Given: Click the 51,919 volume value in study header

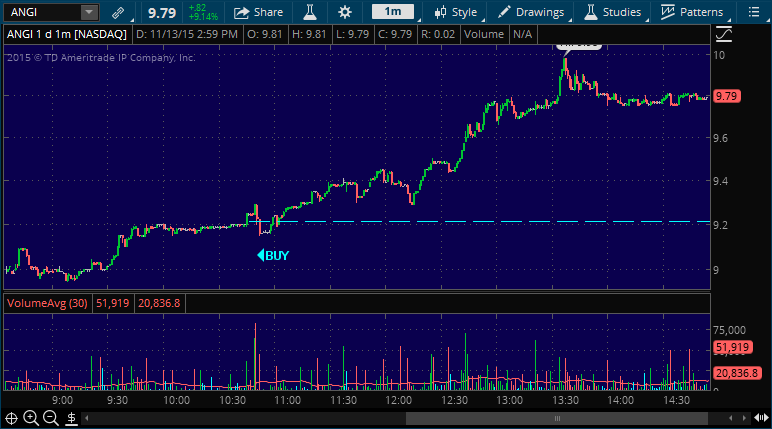Looking at the screenshot, I should tap(112, 303).
